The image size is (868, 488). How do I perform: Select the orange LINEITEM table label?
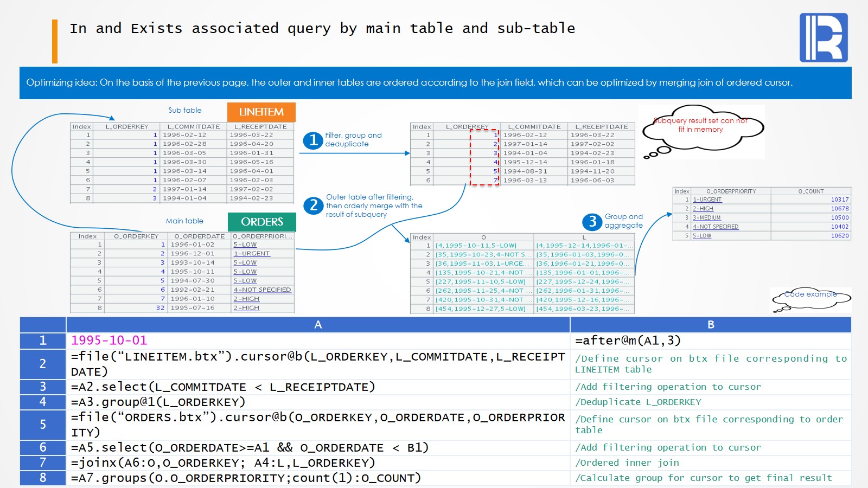click(261, 112)
